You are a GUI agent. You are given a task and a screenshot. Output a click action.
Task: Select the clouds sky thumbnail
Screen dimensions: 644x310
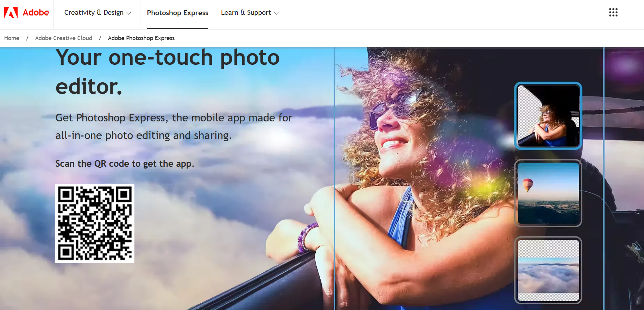click(548, 270)
